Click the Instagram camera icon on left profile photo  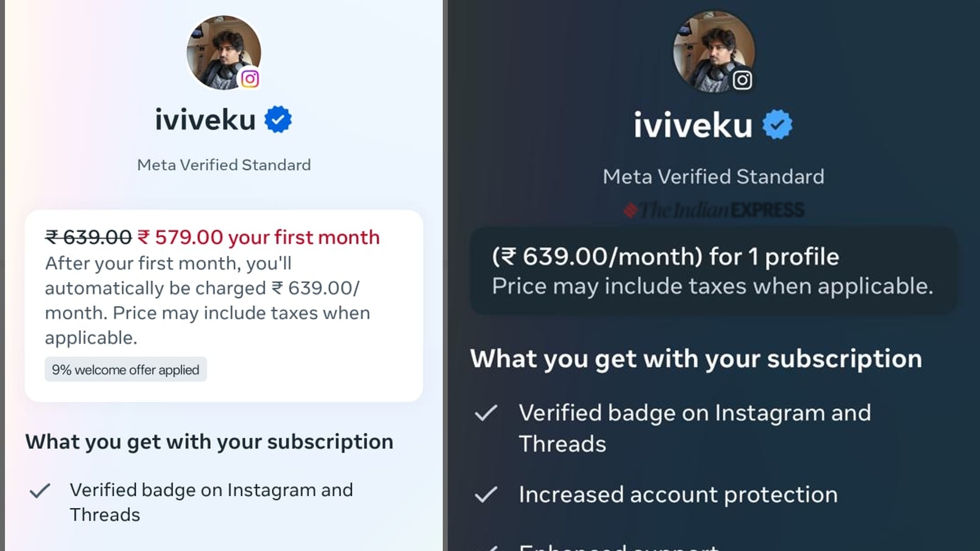pyautogui.click(x=251, y=79)
